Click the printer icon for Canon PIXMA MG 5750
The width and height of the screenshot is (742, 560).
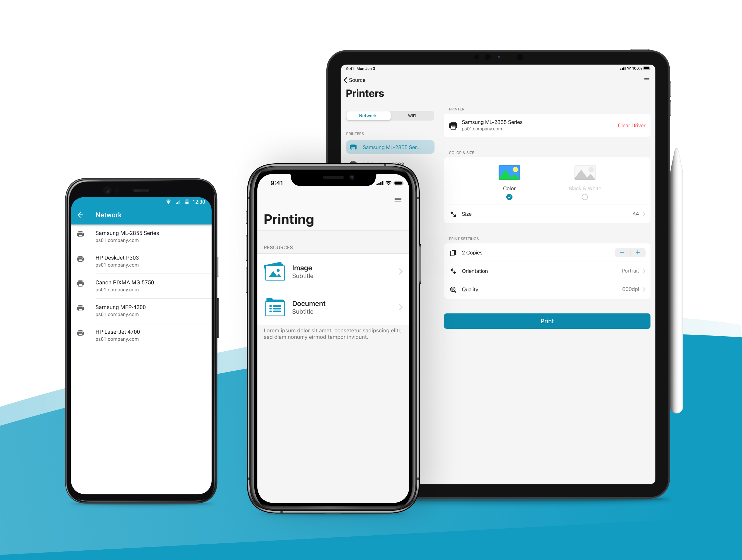click(80, 284)
